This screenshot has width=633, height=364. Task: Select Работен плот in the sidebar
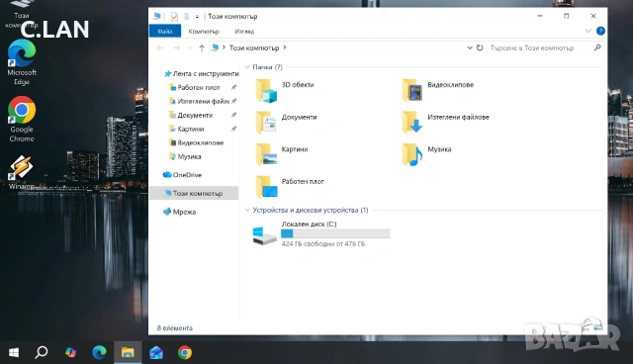coord(194,87)
